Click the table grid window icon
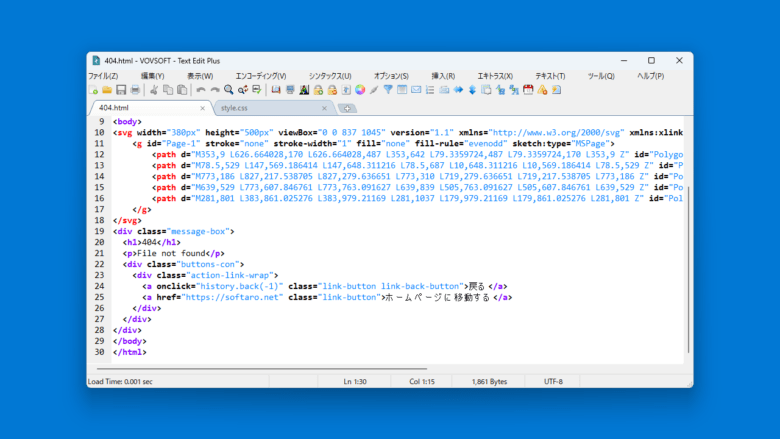The image size is (780, 439). pos(402,90)
